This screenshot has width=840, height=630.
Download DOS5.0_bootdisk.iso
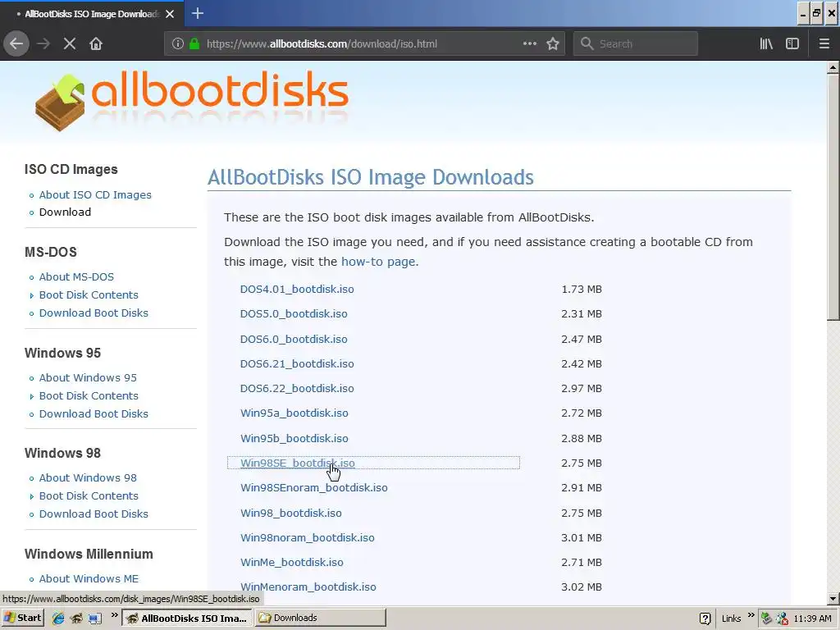(x=294, y=314)
